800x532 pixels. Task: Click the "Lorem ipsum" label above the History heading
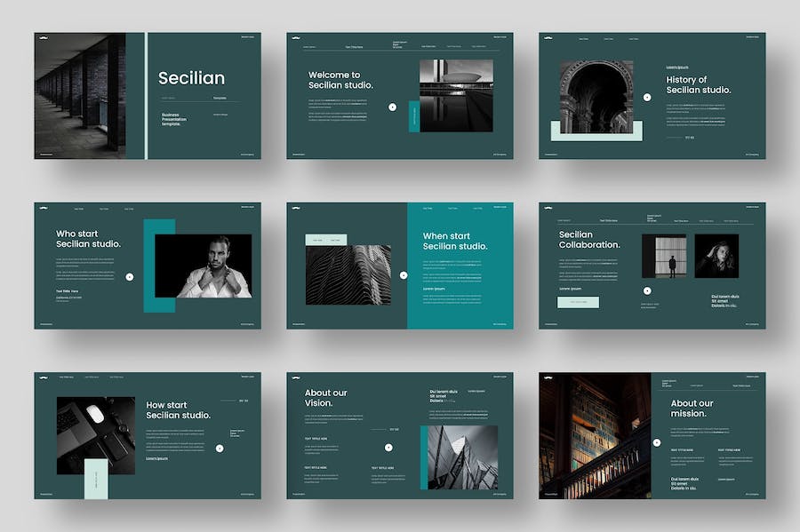[x=677, y=67]
